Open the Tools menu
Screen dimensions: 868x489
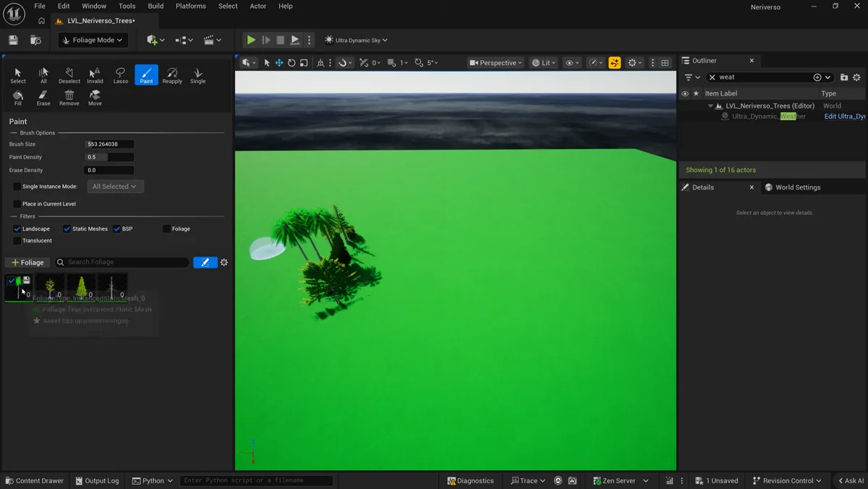tap(127, 6)
